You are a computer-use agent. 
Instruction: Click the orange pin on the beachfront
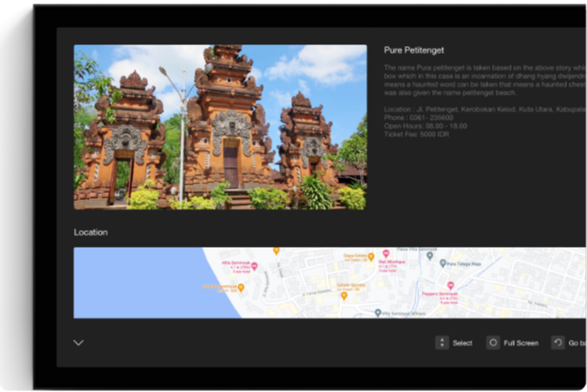point(241,288)
